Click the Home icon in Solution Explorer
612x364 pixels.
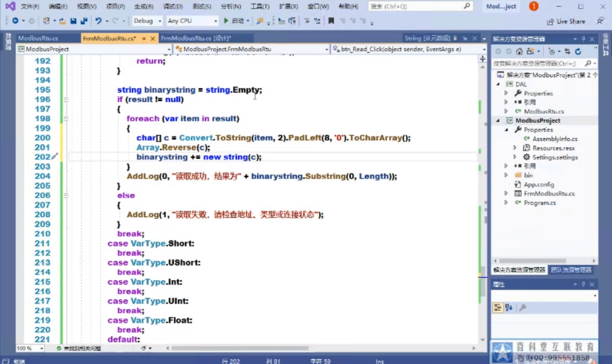tap(519, 51)
